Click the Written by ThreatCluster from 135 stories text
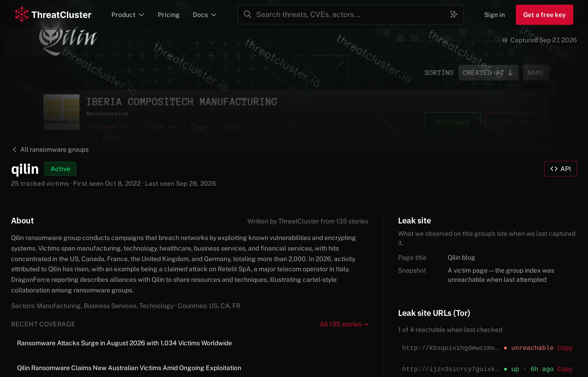588x377 pixels. click(308, 221)
